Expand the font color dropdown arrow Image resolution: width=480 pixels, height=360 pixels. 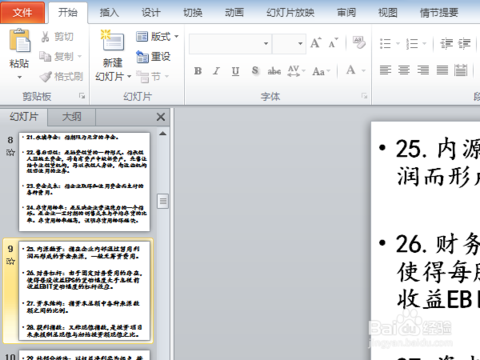click(364, 71)
